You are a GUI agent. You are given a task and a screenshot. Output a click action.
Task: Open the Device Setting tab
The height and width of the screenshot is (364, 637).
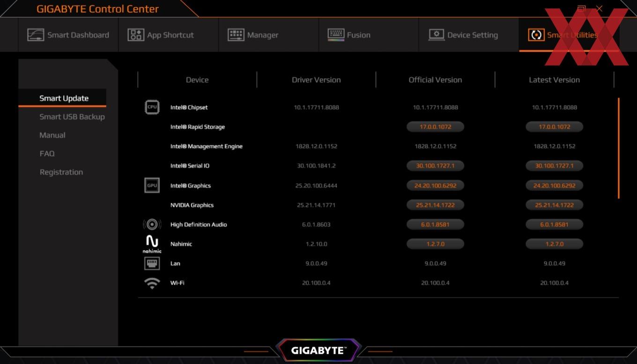[469, 35]
